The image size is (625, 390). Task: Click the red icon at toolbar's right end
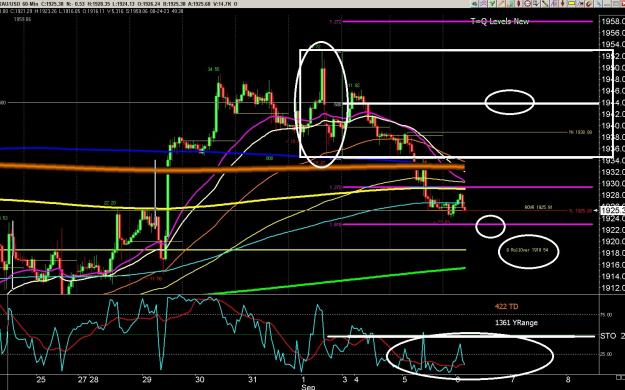(x=622, y=4)
